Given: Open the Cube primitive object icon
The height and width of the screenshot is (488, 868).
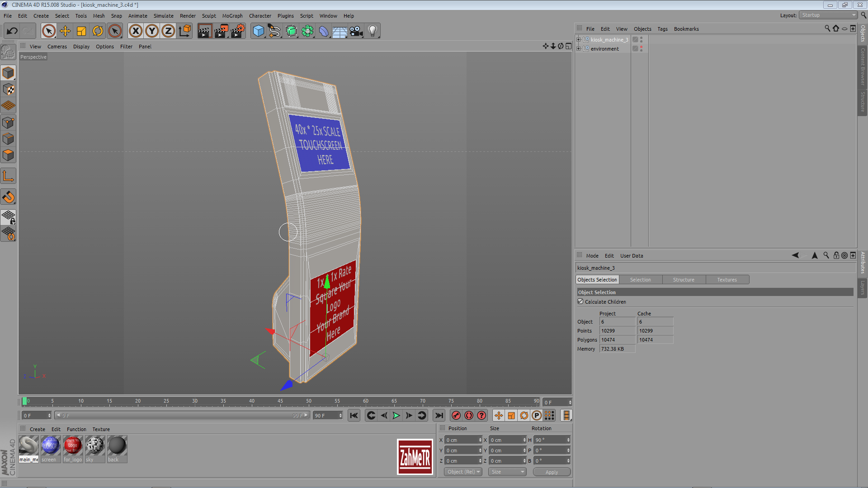Looking at the screenshot, I should coord(258,31).
